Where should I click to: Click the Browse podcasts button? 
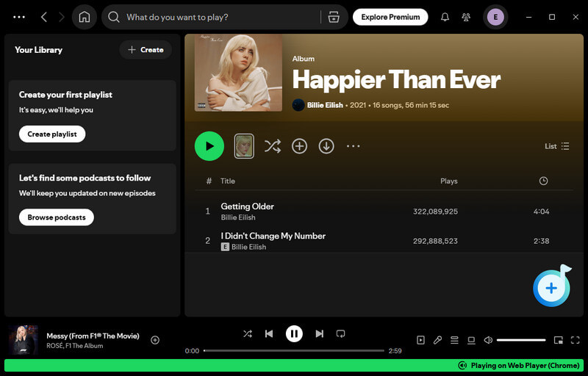click(57, 217)
